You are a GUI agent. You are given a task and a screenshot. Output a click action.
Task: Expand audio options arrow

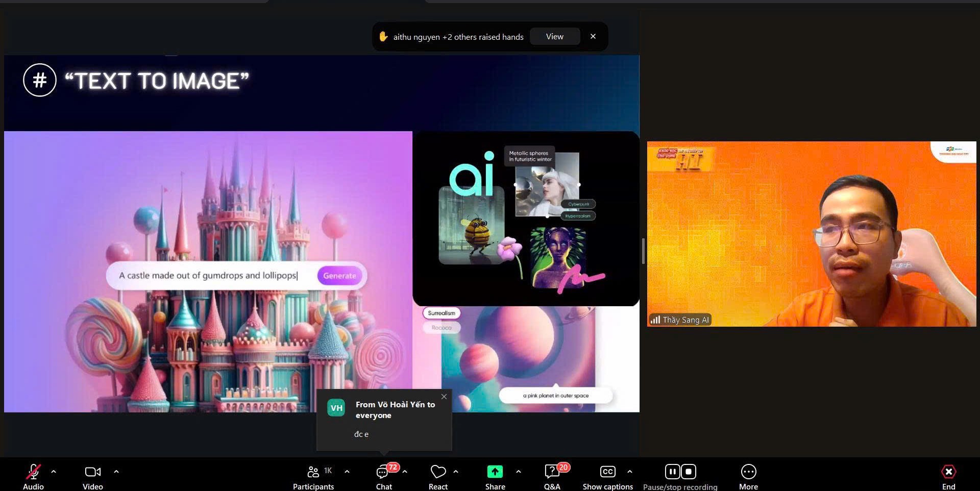[x=54, y=472]
